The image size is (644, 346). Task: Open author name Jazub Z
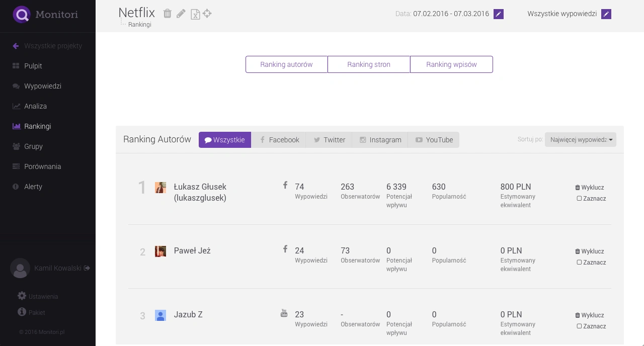tap(188, 315)
